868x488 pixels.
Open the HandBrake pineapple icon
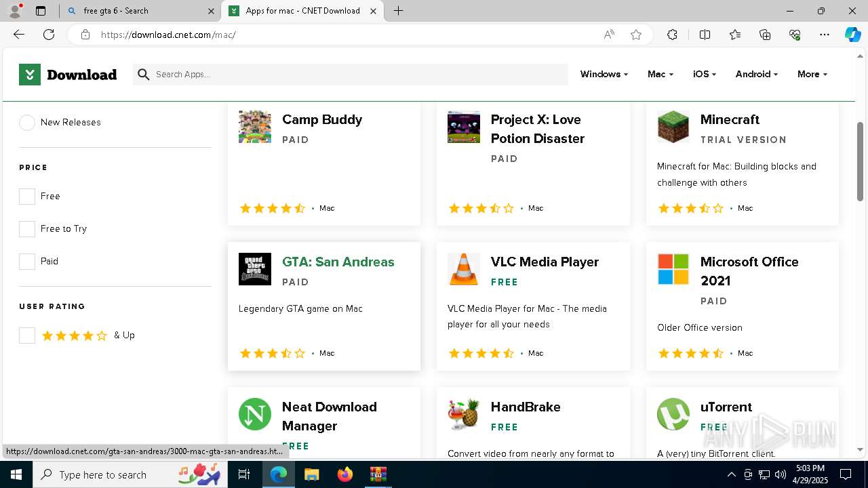464,414
